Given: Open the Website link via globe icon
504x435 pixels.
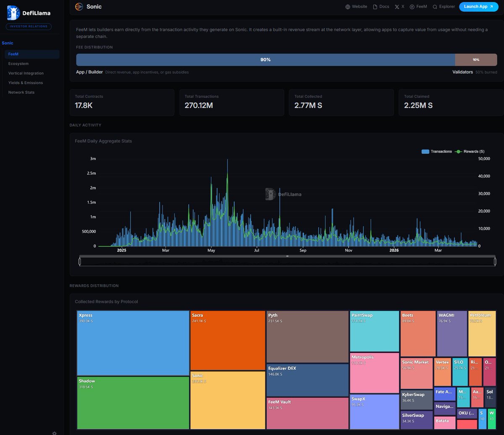Looking at the screenshot, I should click(347, 7).
